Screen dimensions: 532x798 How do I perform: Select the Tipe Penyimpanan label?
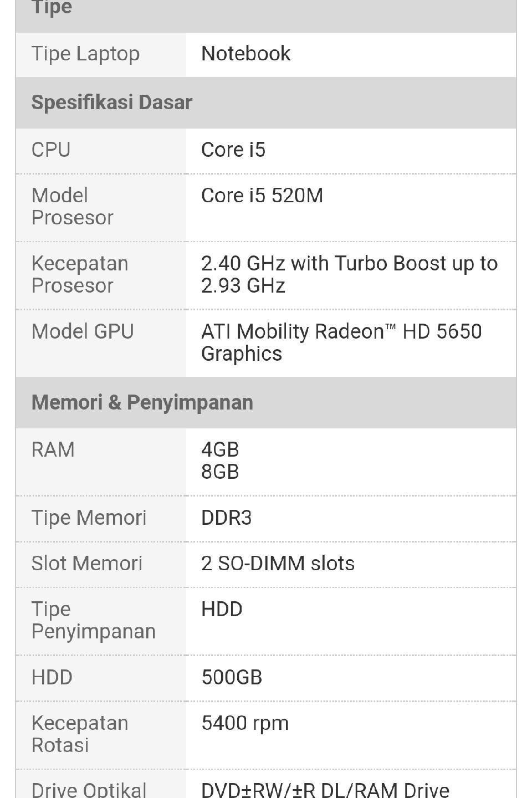(x=94, y=621)
